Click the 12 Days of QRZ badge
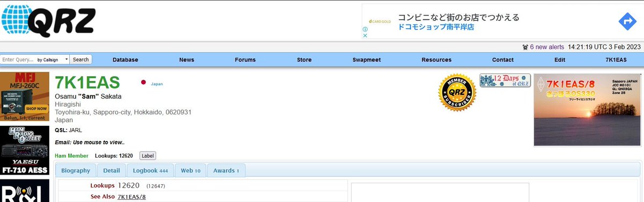Viewport: 644px width, 202px height. [505, 80]
